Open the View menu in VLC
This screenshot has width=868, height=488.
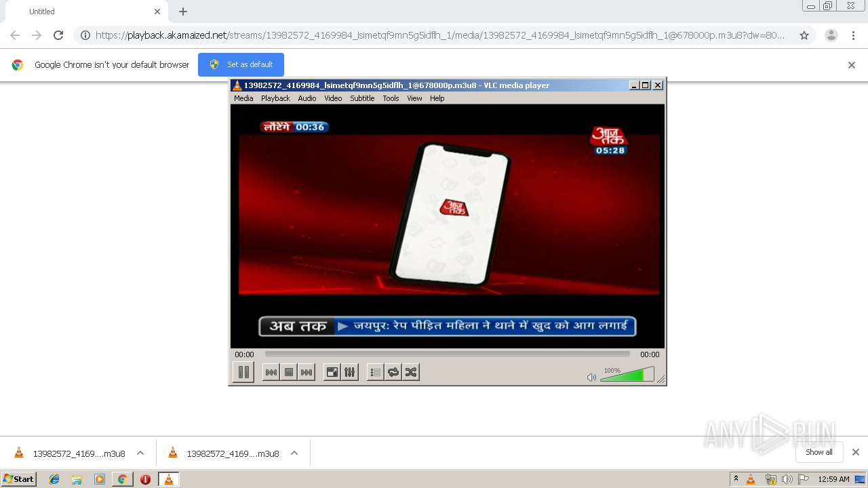click(x=414, y=98)
